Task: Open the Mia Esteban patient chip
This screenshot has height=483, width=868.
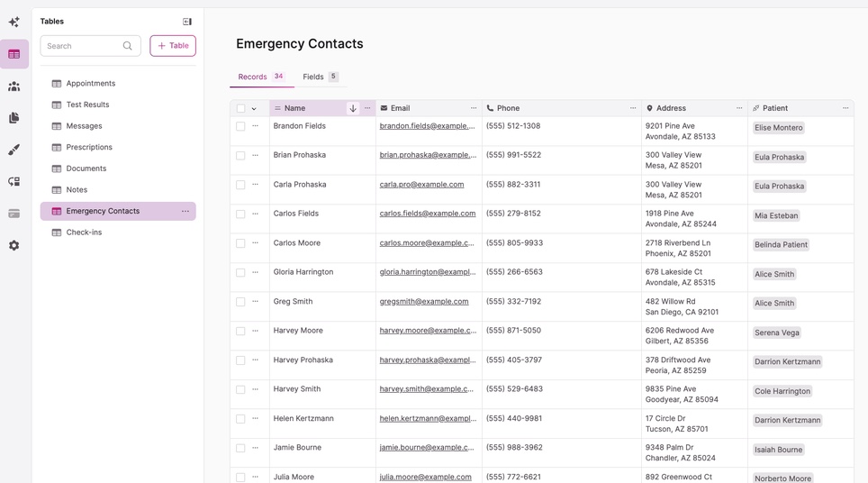Action: [x=776, y=215]
